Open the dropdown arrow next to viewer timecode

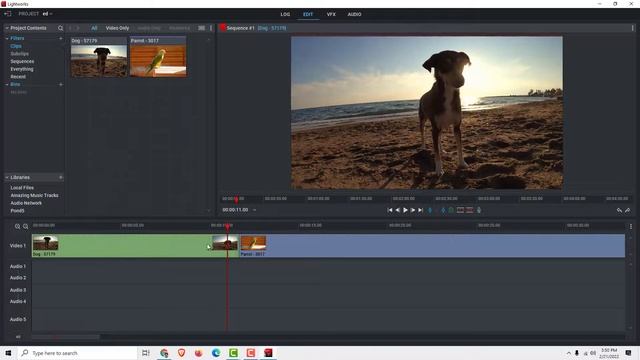click(255, 210)
